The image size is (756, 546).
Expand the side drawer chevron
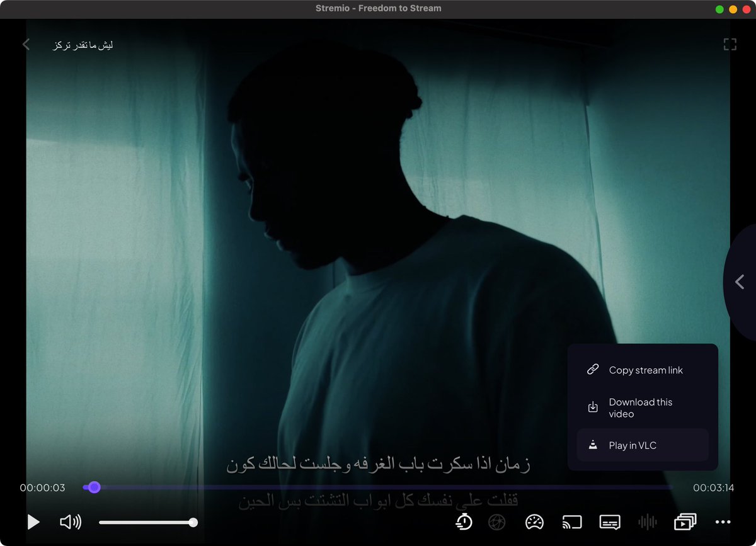(x=740, y=282)
